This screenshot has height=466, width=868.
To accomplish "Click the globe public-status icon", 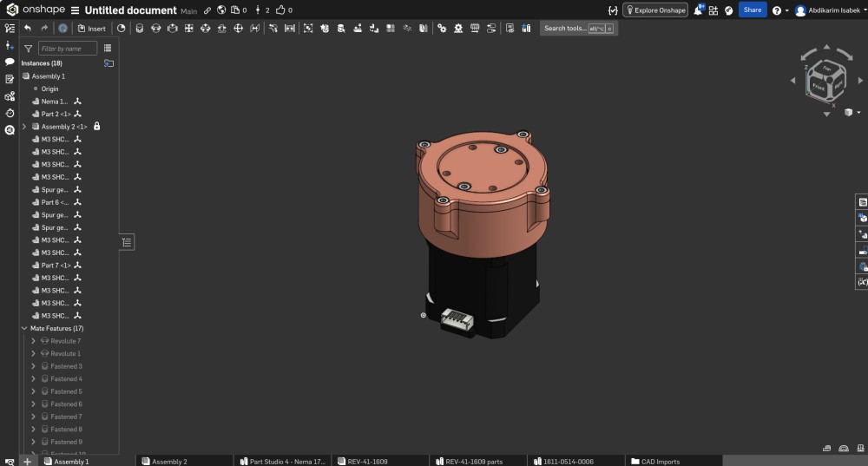I will click(x=220, y=10).
